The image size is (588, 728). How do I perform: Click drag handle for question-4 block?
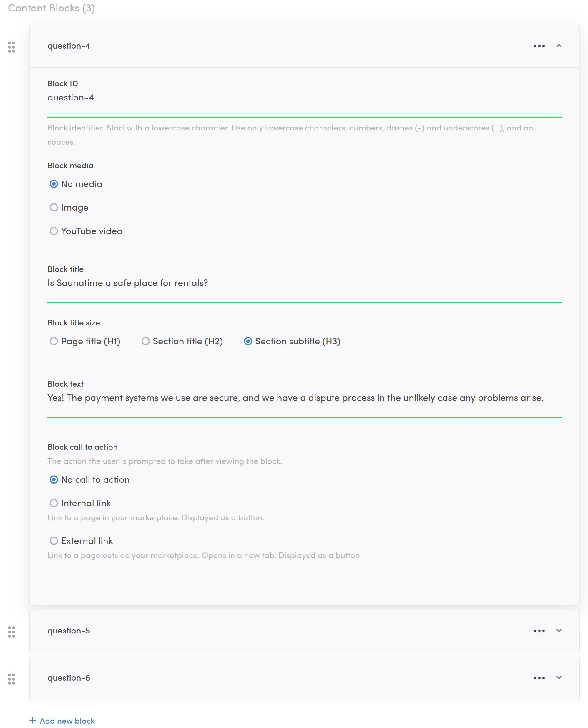pos(11,47)
